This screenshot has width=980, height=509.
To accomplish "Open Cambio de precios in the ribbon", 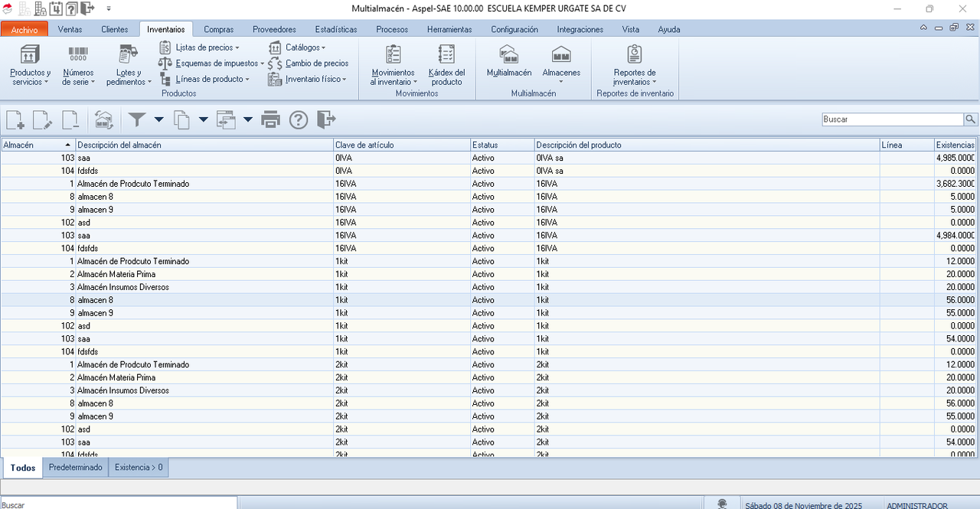I will point(308,64).
